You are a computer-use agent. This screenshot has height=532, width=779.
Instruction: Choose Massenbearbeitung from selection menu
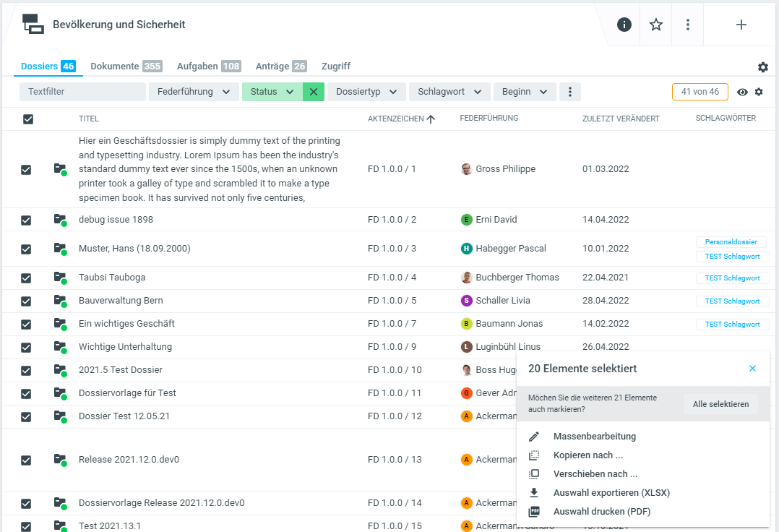(594, 437)
